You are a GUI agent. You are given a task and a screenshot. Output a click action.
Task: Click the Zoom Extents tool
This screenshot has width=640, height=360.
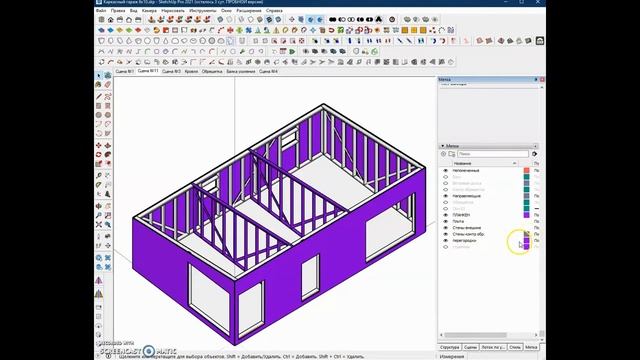pos(99,224)
